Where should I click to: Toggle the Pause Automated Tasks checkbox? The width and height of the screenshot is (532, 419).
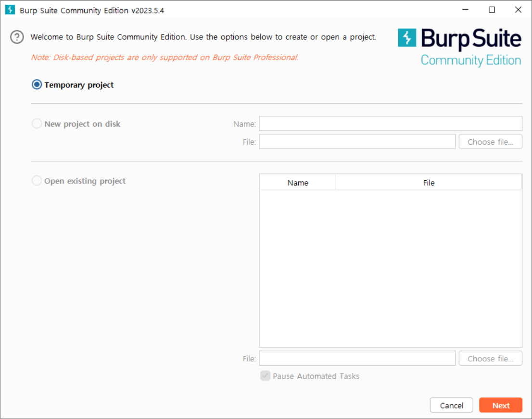[265, 376]
